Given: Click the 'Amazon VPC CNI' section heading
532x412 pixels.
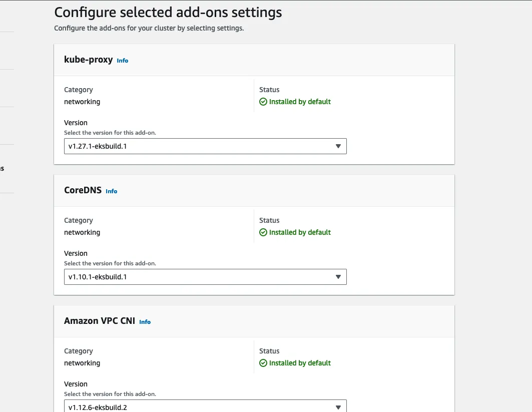Looking at the screenshot, I should 100,321.
